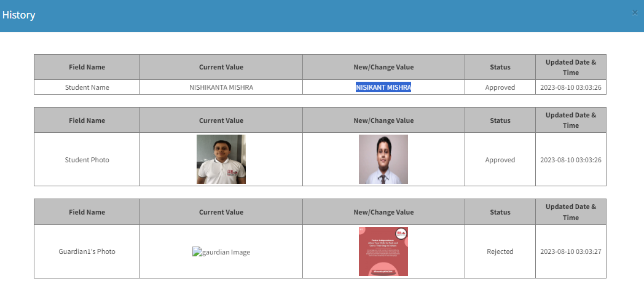Viewport: 644px width, 300px height.
Task: Open the new student photo thumbnail
Action: click(383, 159)
